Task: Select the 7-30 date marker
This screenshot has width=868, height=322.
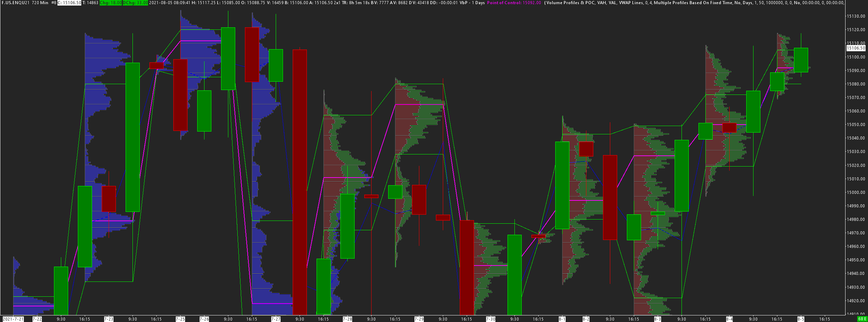Action: click(491, 319)
